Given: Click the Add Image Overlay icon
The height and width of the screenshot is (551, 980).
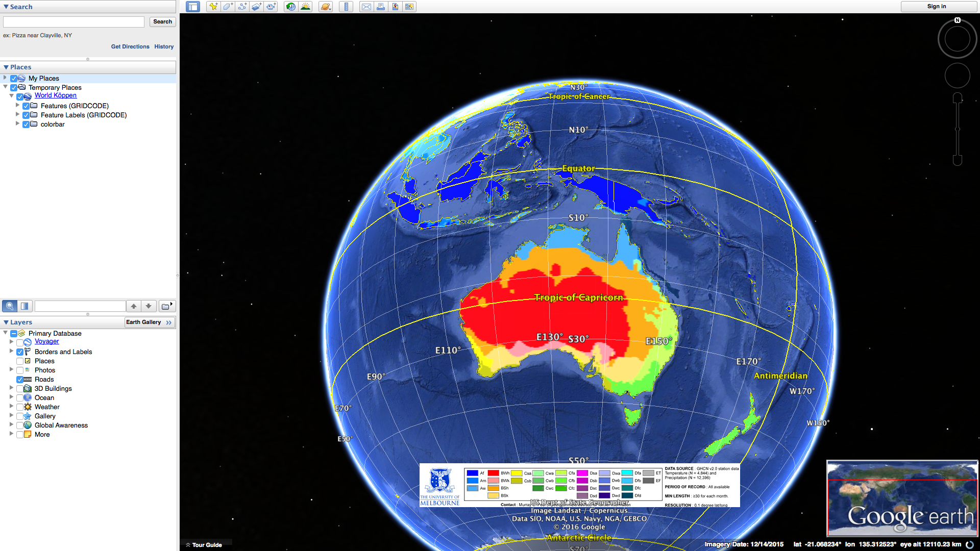Looking at the screenshot, I should coord(257,7).
